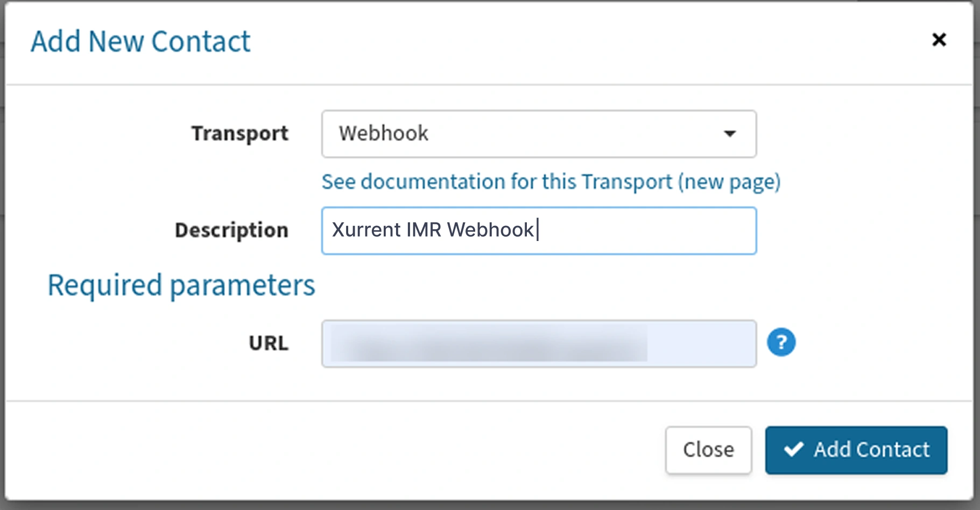
Task: Open the Transport dropdown
Action: [x=539, y=134]
